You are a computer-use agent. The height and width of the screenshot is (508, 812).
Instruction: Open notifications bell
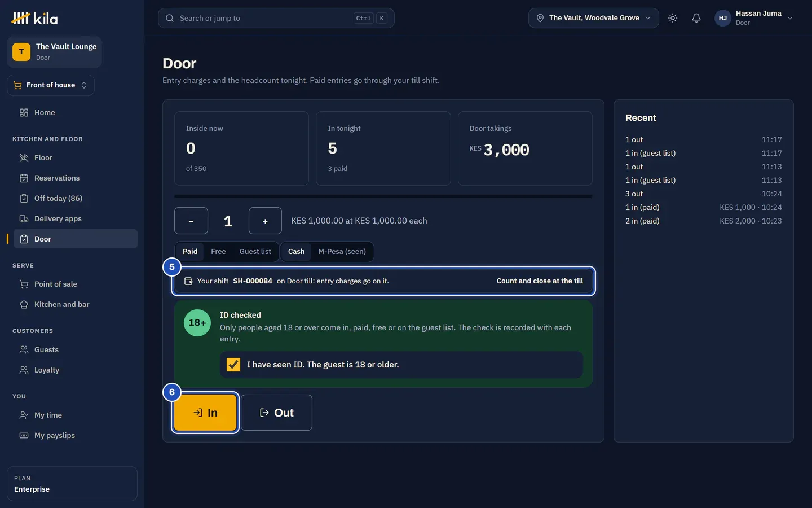pos(696,18)
